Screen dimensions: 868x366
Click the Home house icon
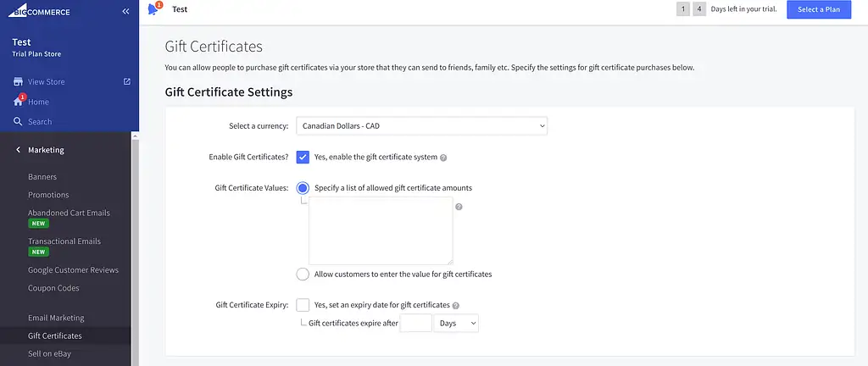(19, 102)
